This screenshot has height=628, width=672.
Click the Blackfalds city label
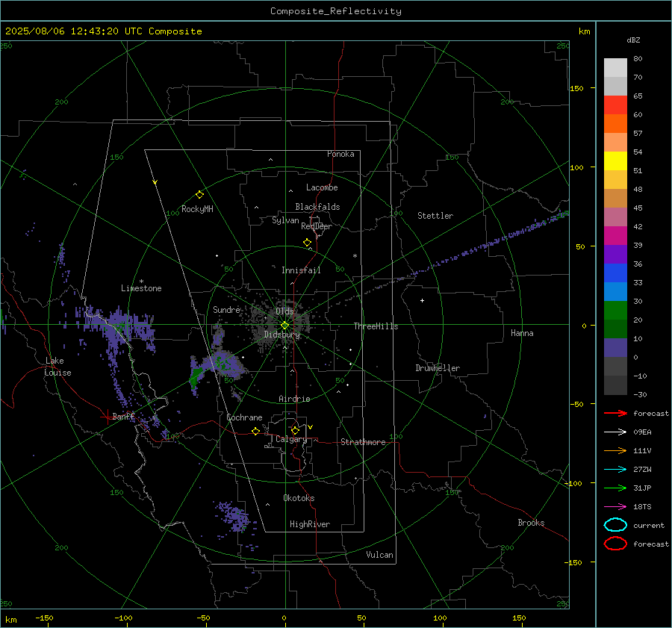317,207
